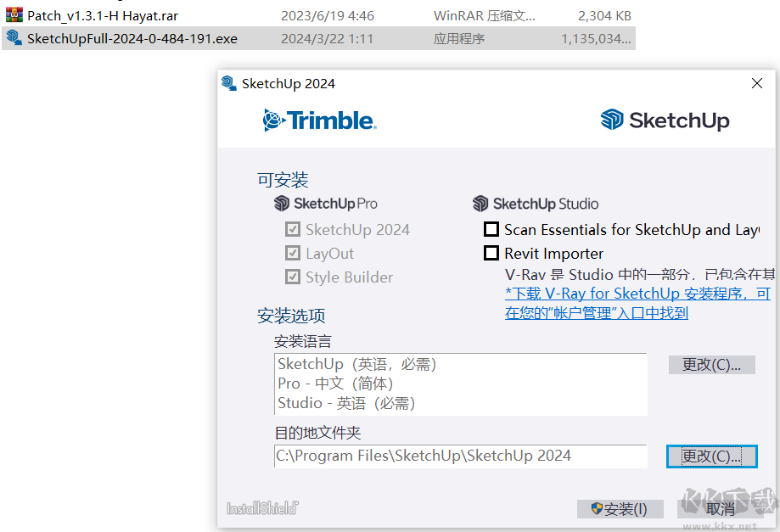Click the date 2023/6/19 4:46
The width and height of the screenshot is (780, 532).
(328, 16)
